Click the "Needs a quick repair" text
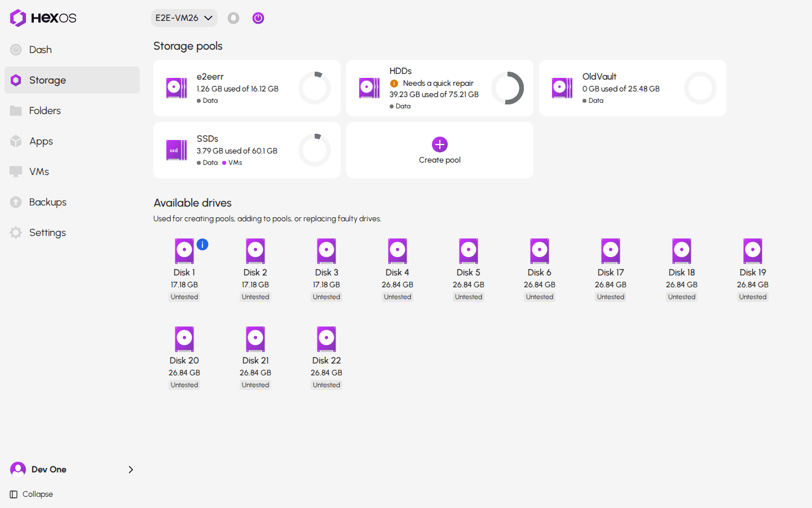This screenshot has height=508, width=812. pyautogui.click(x=438, y=84)
